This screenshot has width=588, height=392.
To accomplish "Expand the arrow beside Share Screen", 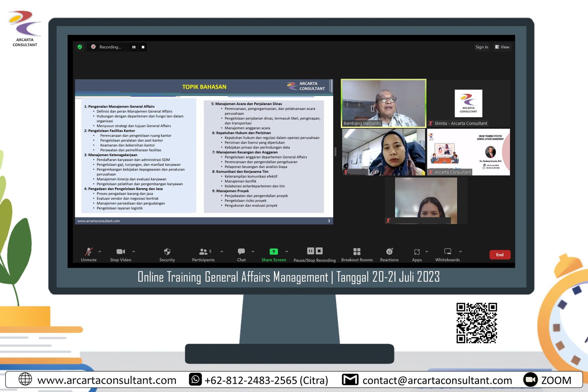I will tap(287, 252).
